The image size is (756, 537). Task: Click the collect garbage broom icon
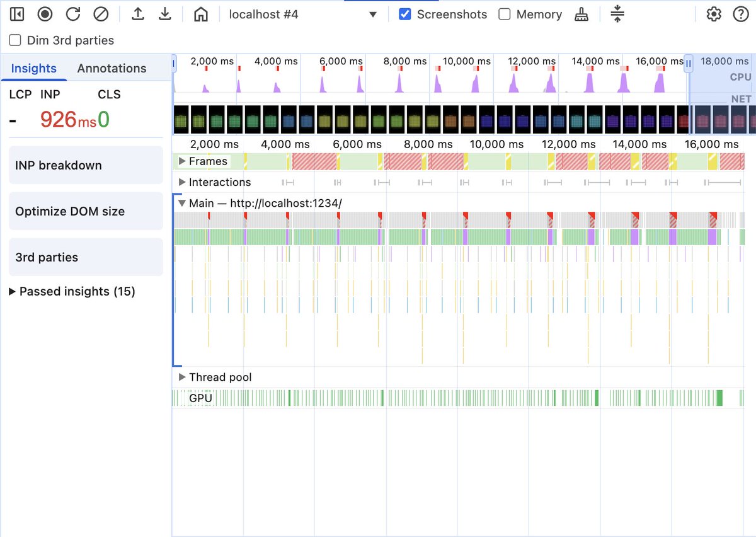(581, 14)
